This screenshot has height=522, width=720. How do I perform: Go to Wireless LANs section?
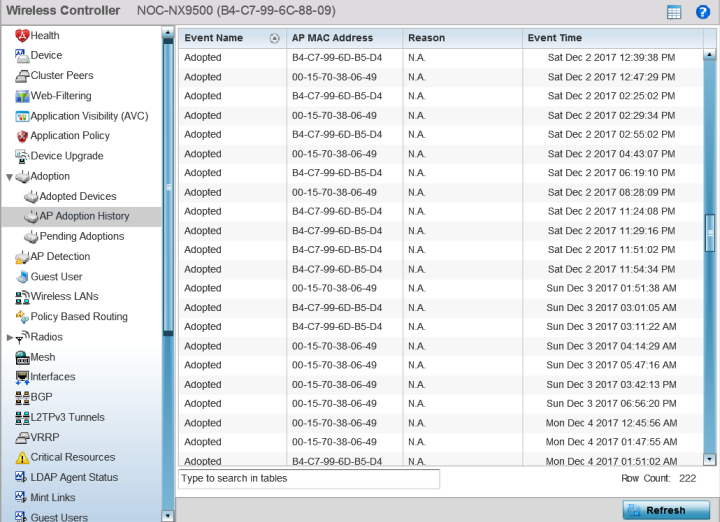tap(64, 297)
